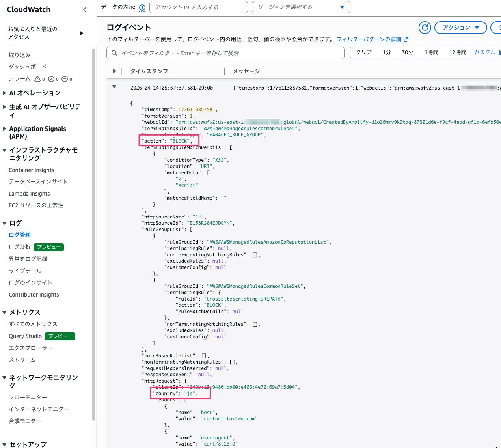Open the カスタム time range option

[x=484, y=52]
